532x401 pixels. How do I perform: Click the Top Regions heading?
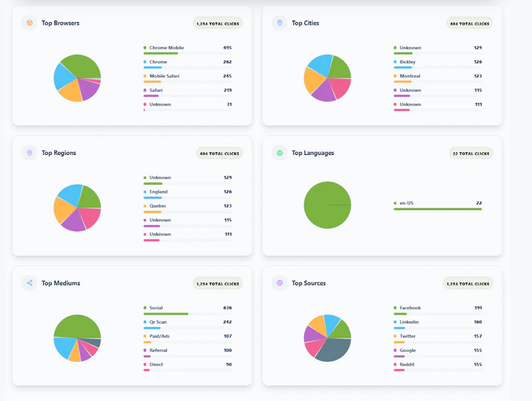[59, 153]
